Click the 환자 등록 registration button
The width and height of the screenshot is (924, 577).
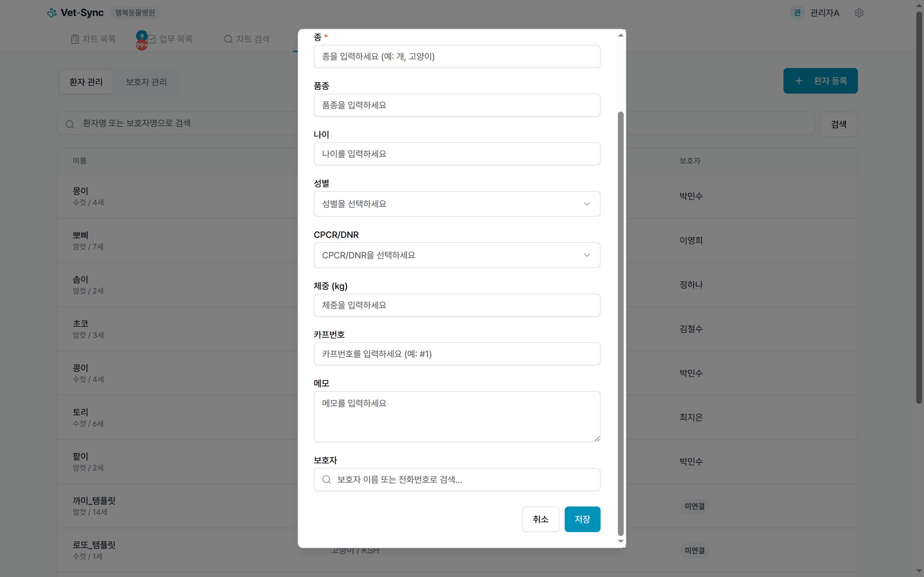point(820,80)
